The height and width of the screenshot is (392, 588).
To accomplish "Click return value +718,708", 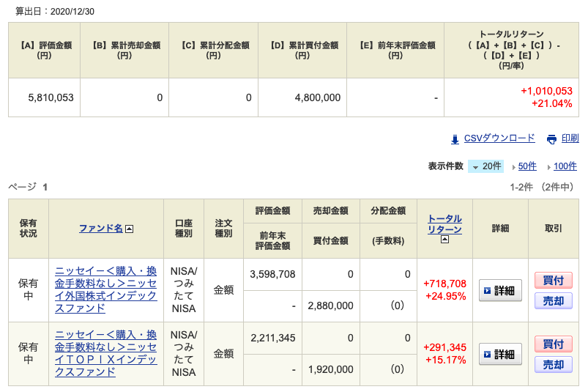I will point(444,284).
